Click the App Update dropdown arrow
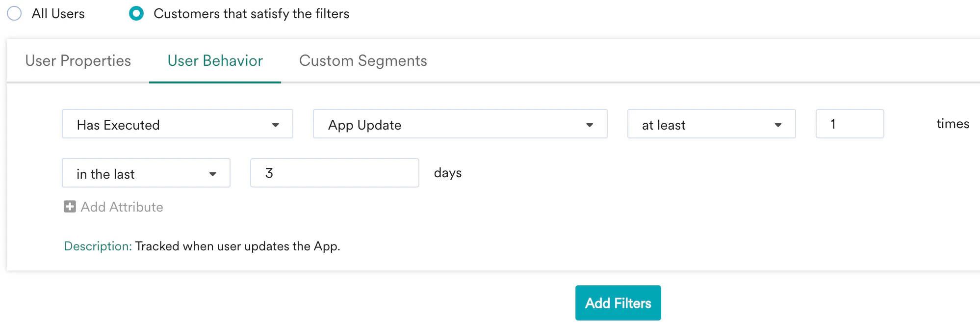The image size is (980, 324). click(591, 124)
